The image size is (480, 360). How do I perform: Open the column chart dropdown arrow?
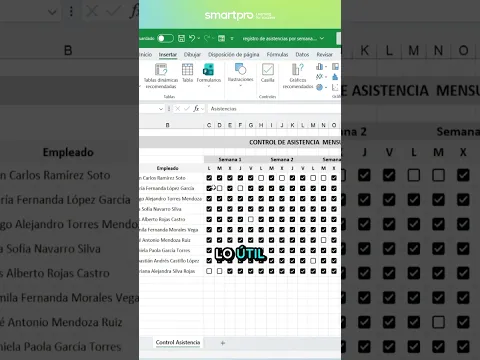pos(326,67)
